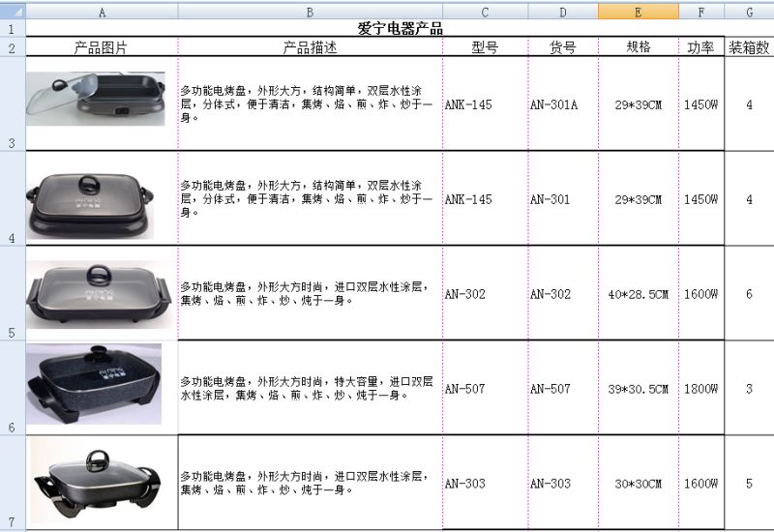Click the 装箱数 header cell
Screen dimensions: 774x532
[749, 47]
